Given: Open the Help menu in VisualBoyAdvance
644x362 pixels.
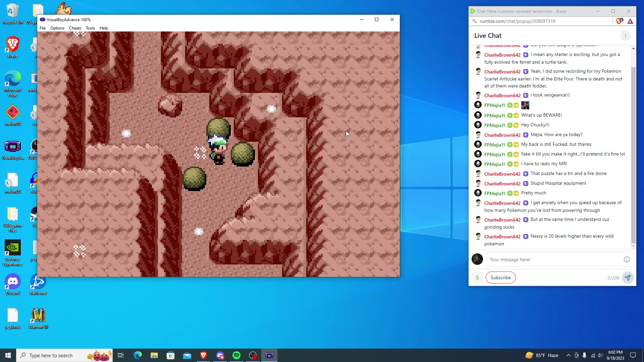Looking at the screenshot, I should (104, 28).
